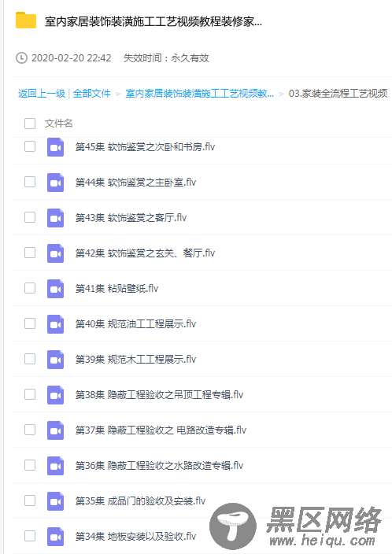
Task: Click the yellow shared folder icon
Action: (x=26, y=20)
